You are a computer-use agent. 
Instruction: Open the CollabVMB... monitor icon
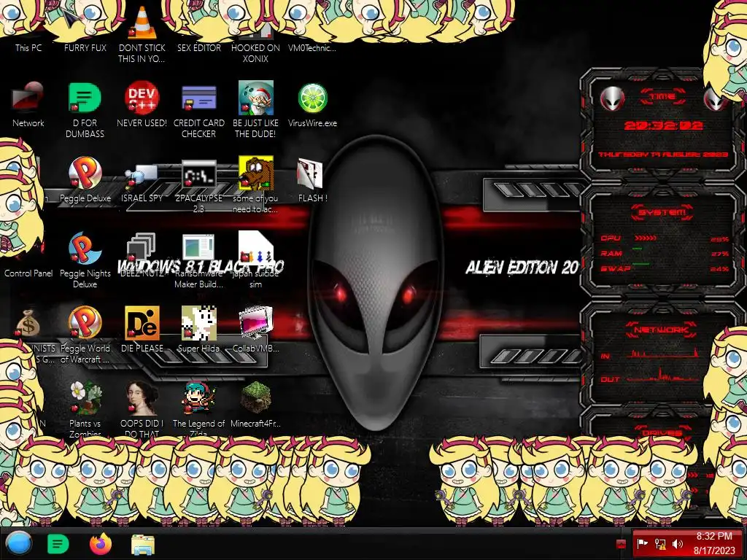(x=256, y=323)
